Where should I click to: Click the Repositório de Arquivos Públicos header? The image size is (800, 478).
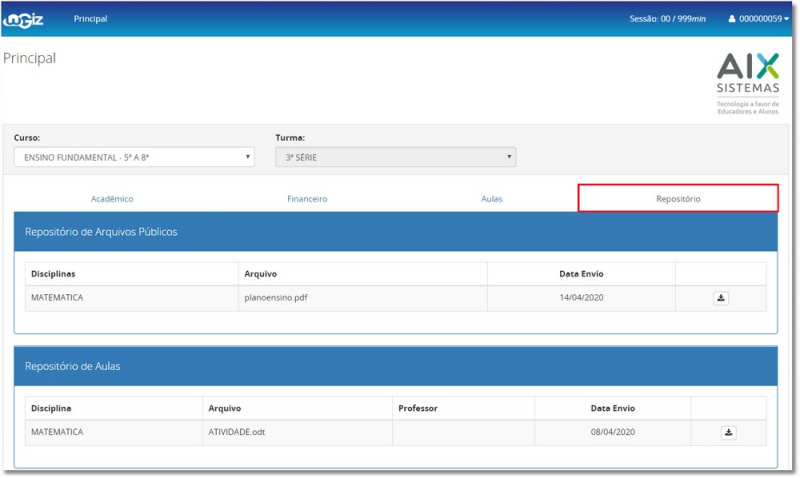pyautogui.click(x=395, y=232)
